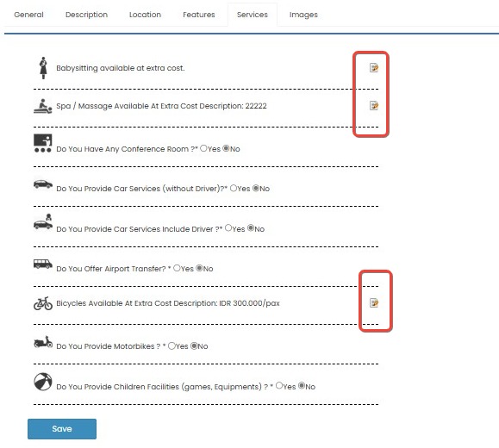Image resolution: width=499 pixels, height=448 pixels.
Task: Click 'Do You Provide Car Services (without Driver)' label
Action: pyautogui.click(x=140, y=189)
